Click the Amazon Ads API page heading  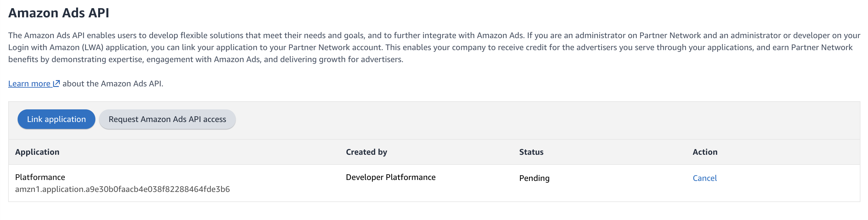click(59, 13)
